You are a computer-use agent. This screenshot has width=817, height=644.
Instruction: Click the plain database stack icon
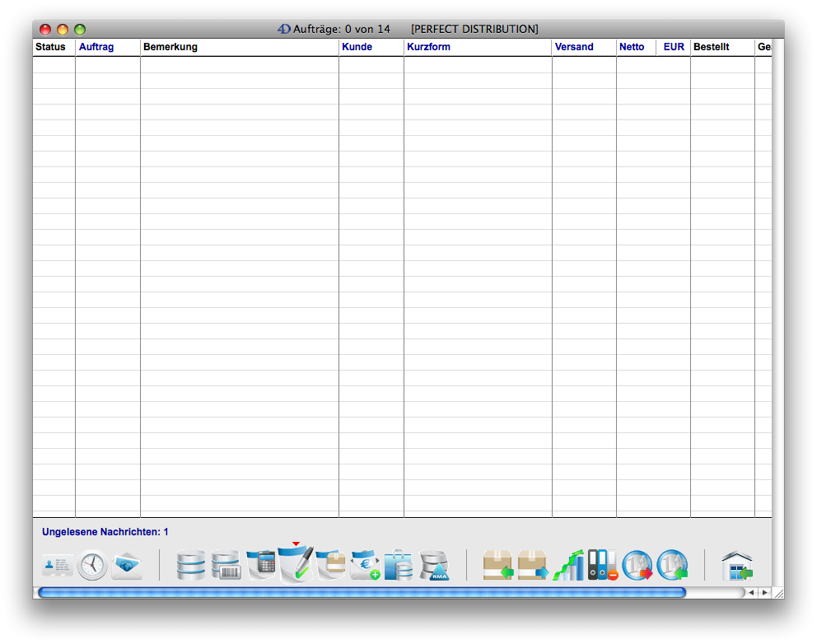(191, 566)
